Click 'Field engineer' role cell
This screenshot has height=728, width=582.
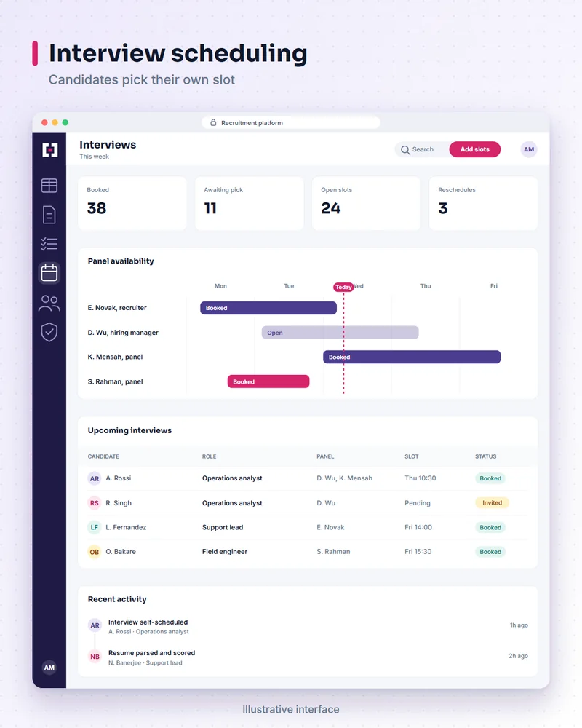[x=225, y=552]
